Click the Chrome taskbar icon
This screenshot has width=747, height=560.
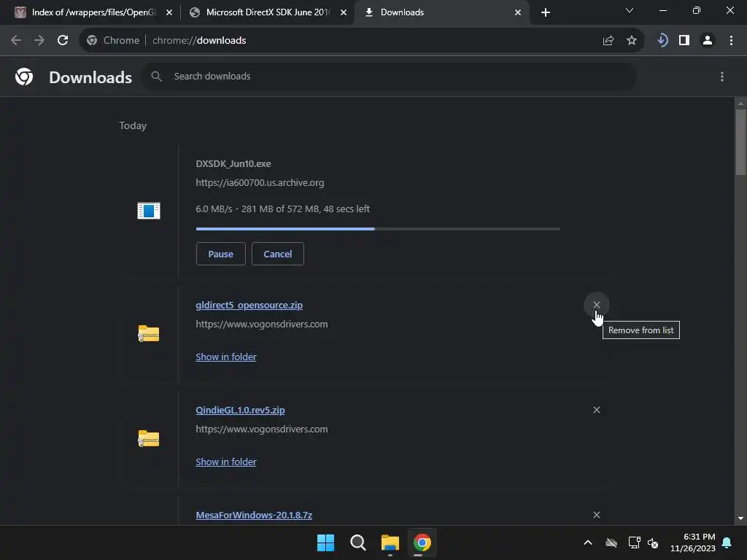point(422,542)
